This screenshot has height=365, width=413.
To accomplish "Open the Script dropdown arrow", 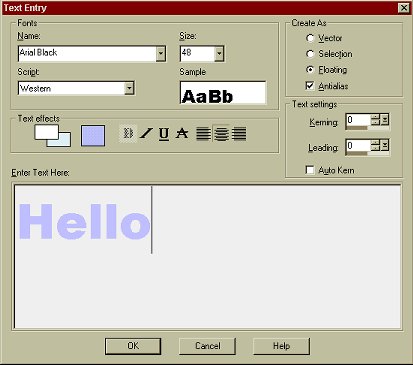I will (x=129, y=88).
